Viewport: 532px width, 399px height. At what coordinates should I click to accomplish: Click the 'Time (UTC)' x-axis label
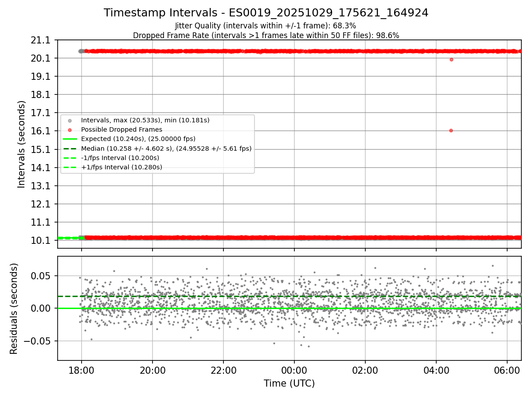point(289,383)
